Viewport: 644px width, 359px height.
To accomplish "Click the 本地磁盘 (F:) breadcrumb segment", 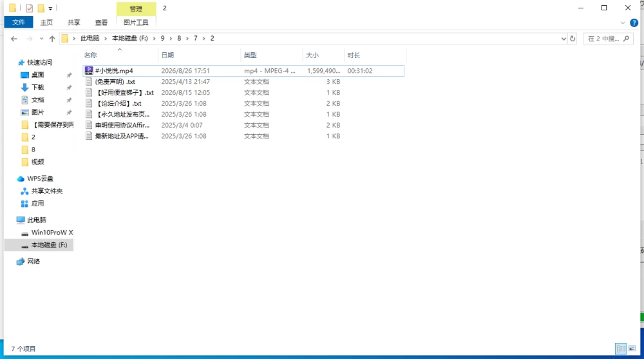I will click(130, 38).
